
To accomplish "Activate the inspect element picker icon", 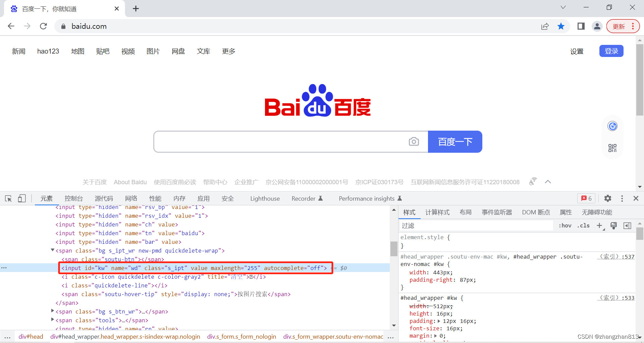I will click(8, 199).
